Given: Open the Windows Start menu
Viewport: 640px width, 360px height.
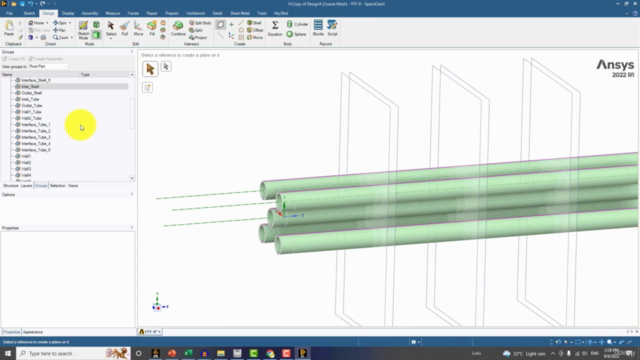Looking at the screenshot, I should 8,353.
